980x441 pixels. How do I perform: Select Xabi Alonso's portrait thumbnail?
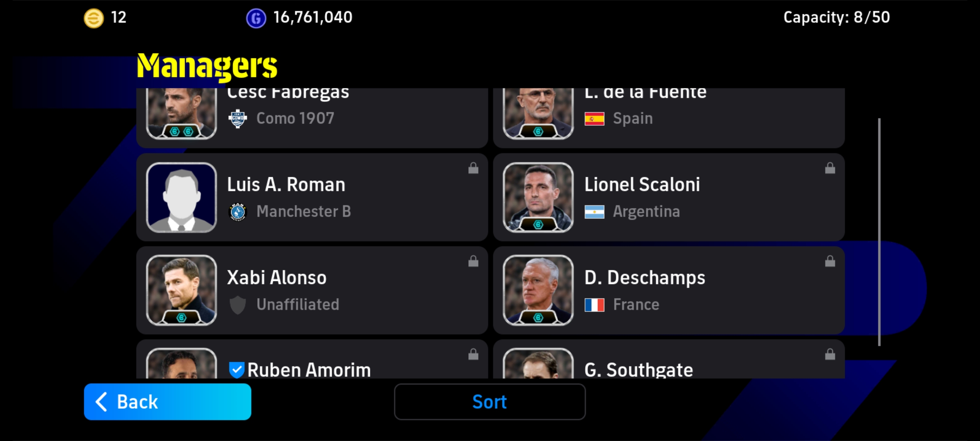click(x=181, y=290)
